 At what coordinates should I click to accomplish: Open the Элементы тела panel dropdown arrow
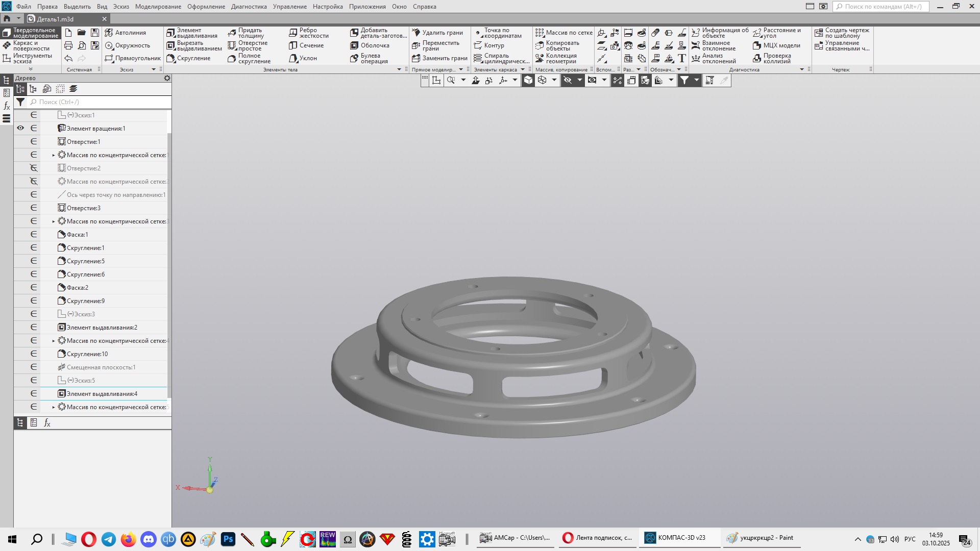click(x=399, y=69)
